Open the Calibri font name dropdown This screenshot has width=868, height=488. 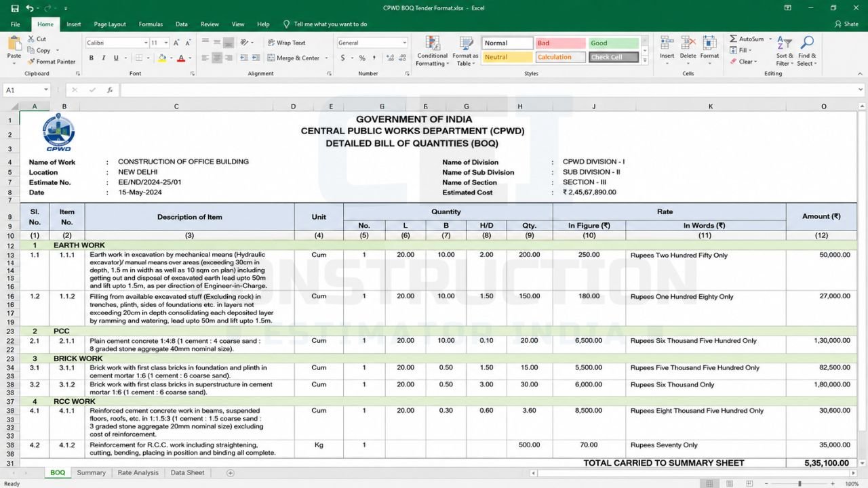pos(146,43)
